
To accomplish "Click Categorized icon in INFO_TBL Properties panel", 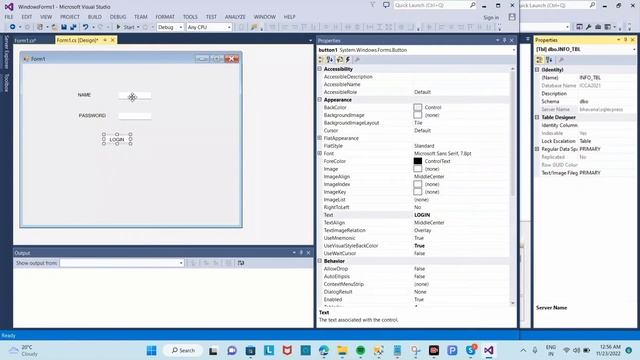I will click(x=540, y=60).
